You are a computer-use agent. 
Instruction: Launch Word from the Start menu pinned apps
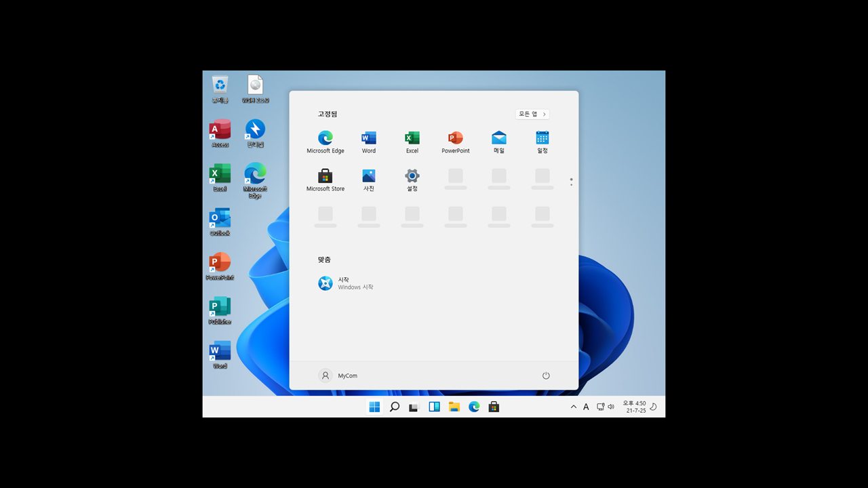coord(369,142)
